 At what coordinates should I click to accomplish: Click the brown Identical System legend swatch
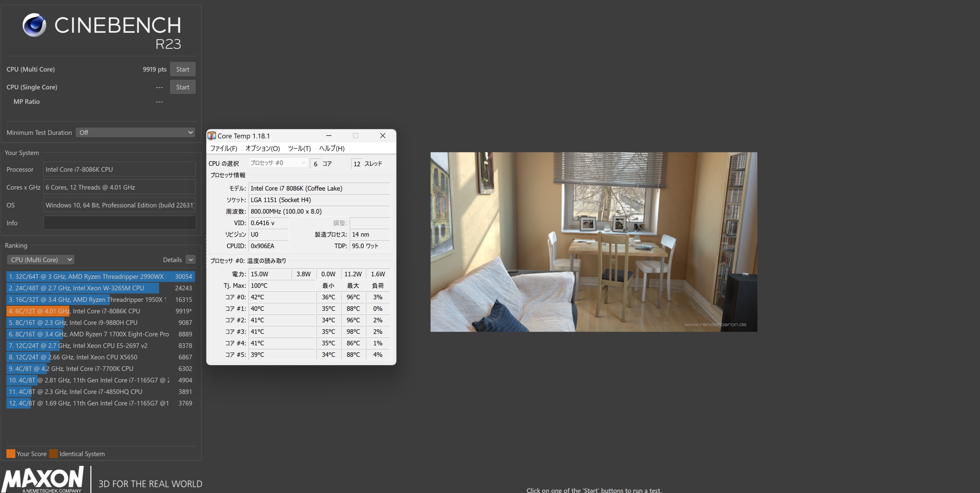54,453
